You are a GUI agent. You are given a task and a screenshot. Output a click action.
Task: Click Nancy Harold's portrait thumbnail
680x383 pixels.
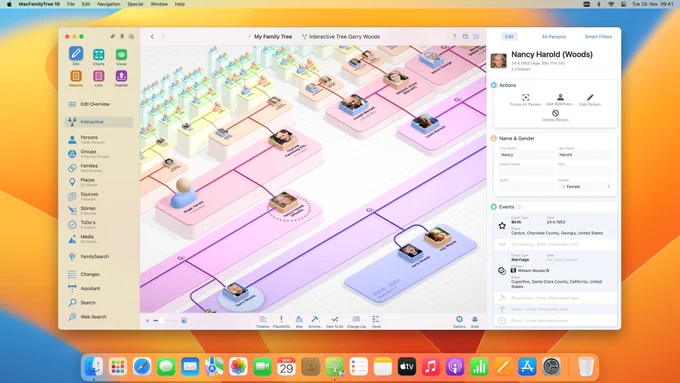coord(499,61)
